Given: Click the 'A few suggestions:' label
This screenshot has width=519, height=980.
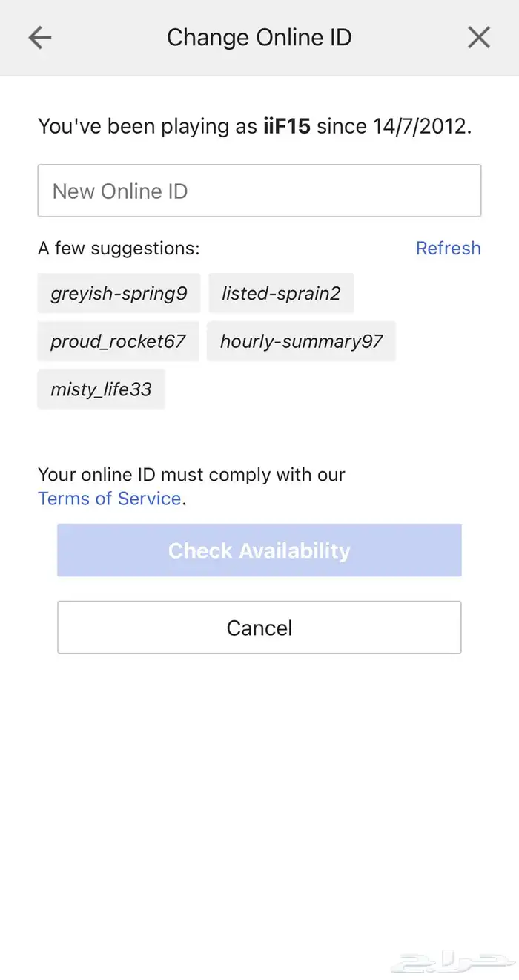Looking at the screenshot, I should coord(119,248).
